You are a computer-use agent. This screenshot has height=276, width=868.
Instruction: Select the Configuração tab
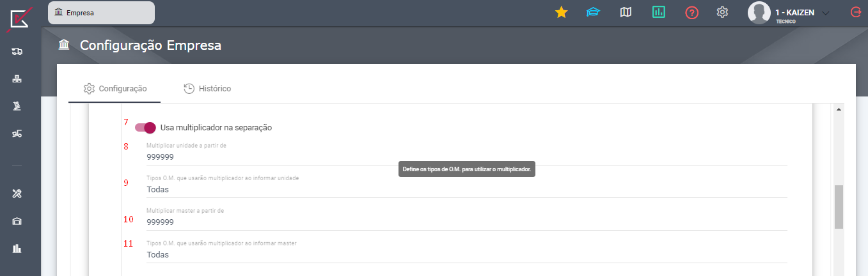[x=115, y=89]
